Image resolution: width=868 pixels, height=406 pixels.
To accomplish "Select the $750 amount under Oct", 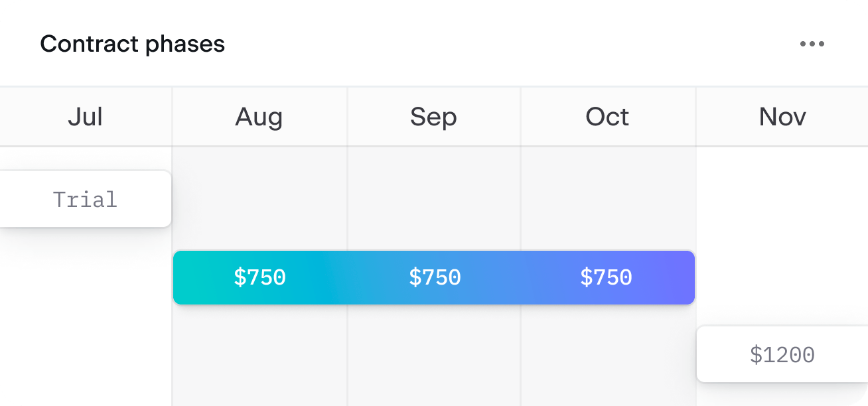I will [x=606, y=277].
